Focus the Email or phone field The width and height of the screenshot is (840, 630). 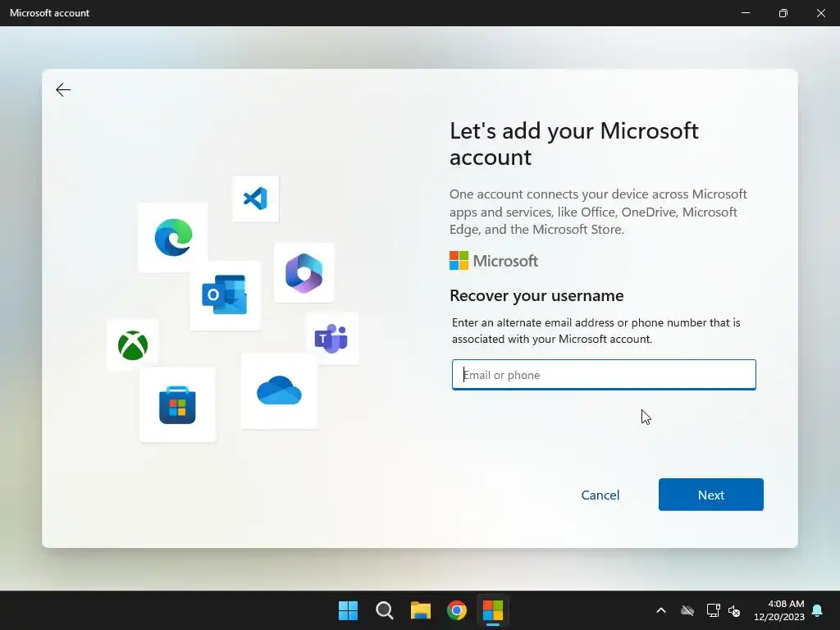point(604,374)
